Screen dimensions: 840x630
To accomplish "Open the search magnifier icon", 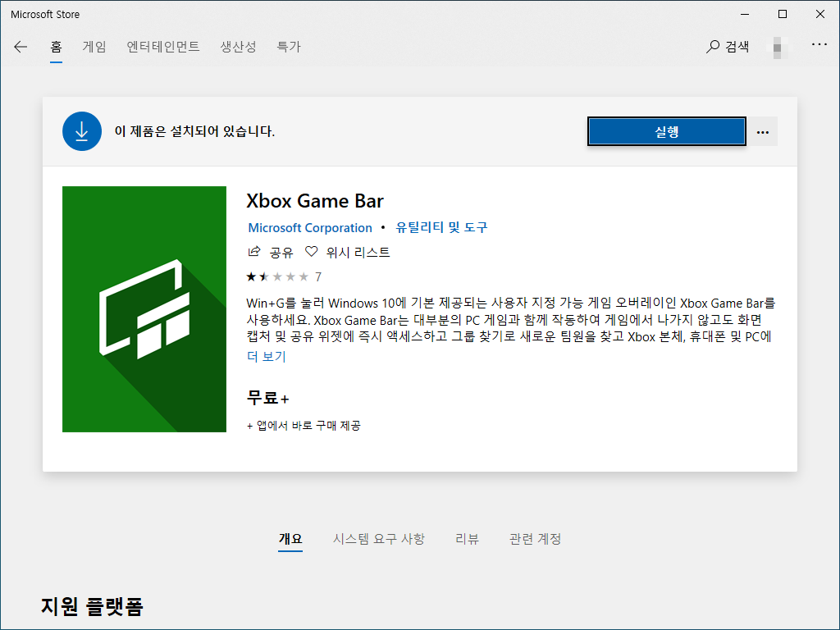I will click(x=713, y=47).
